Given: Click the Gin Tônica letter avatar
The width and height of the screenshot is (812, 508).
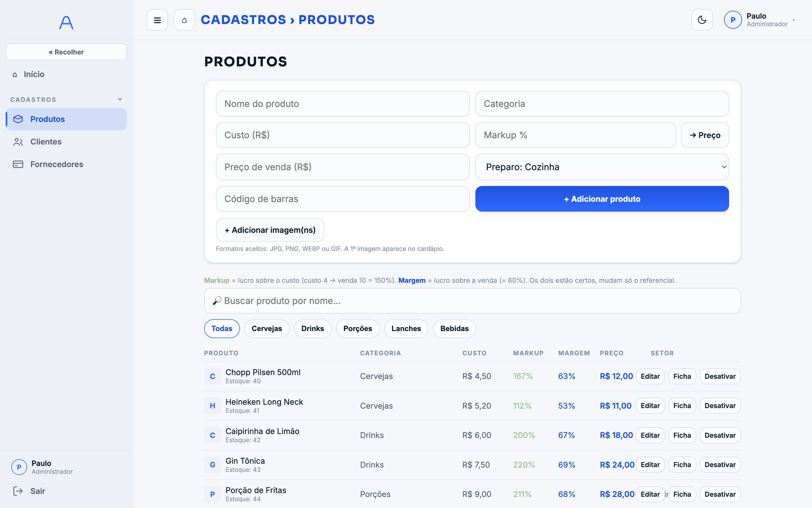Looking at the screenshot, I should click(212, 465).
